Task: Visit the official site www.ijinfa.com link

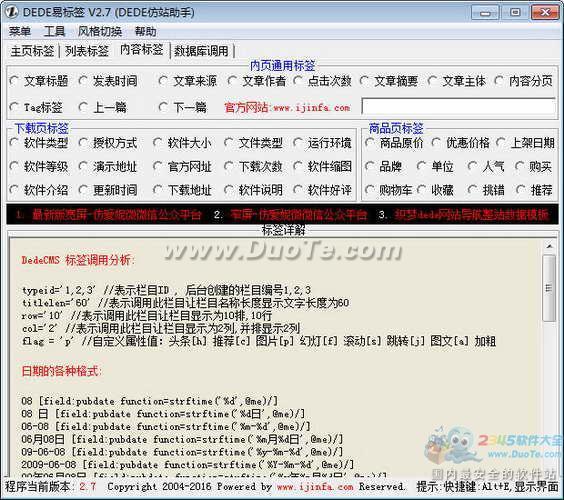Action: 312,108
